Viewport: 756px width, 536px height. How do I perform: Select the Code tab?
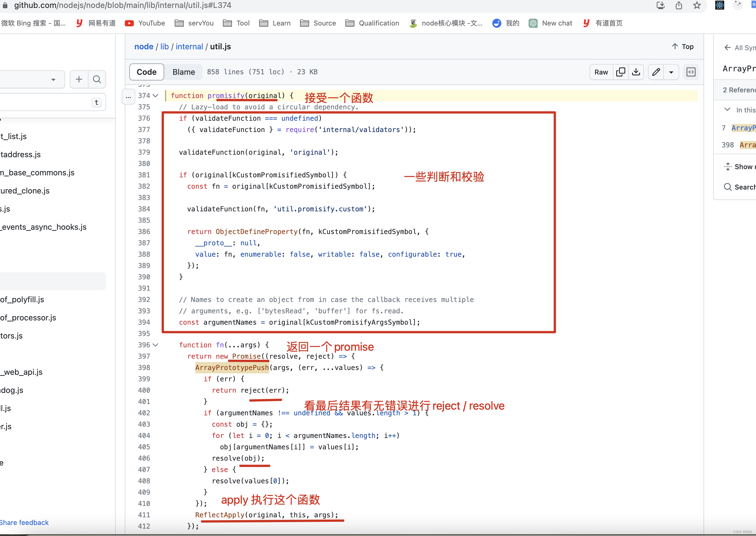pos(146,72)
